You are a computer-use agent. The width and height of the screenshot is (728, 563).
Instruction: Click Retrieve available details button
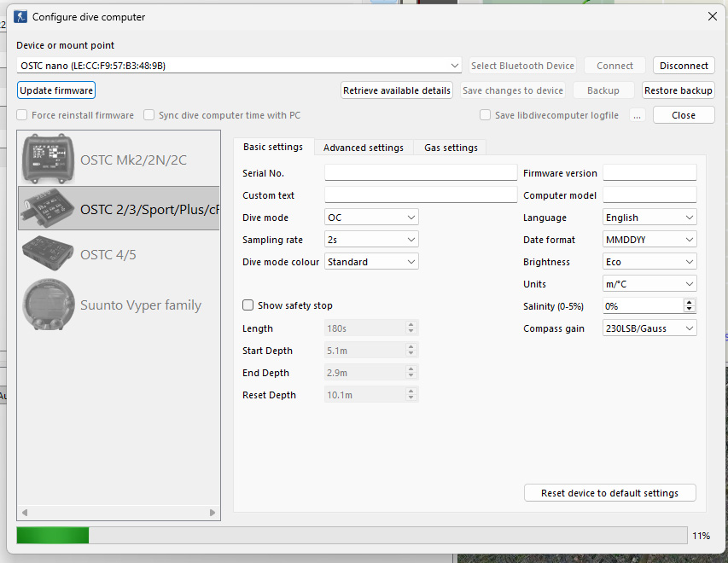click(x=397, y=90)
